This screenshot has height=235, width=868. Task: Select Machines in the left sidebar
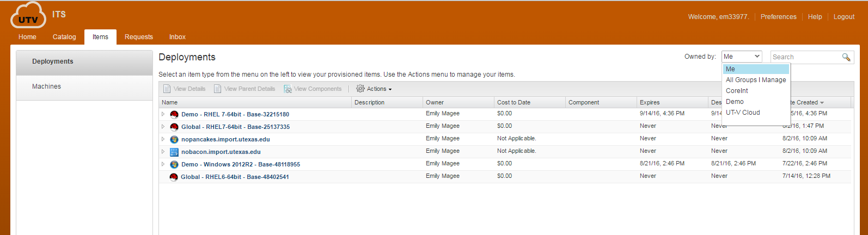[x=47, y=86]
